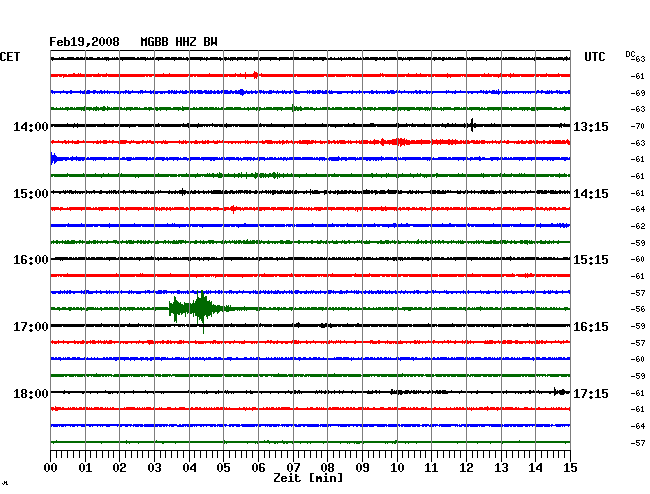The width and height of the screenshot is (650, 494).
Task: Click the red spike near minute 06 on second trace
Action: pyautogui.click(x=255, y=75)
